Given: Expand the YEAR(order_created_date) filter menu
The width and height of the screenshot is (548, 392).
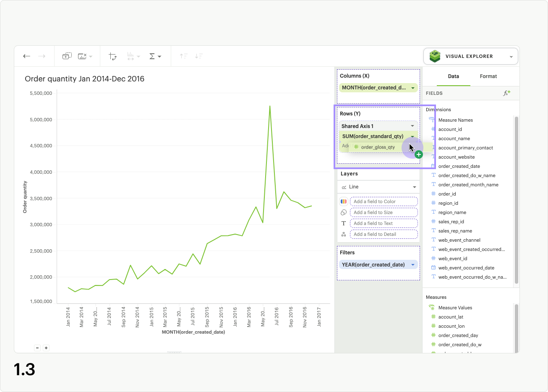Looking at the screenshot, I should 413,265.
